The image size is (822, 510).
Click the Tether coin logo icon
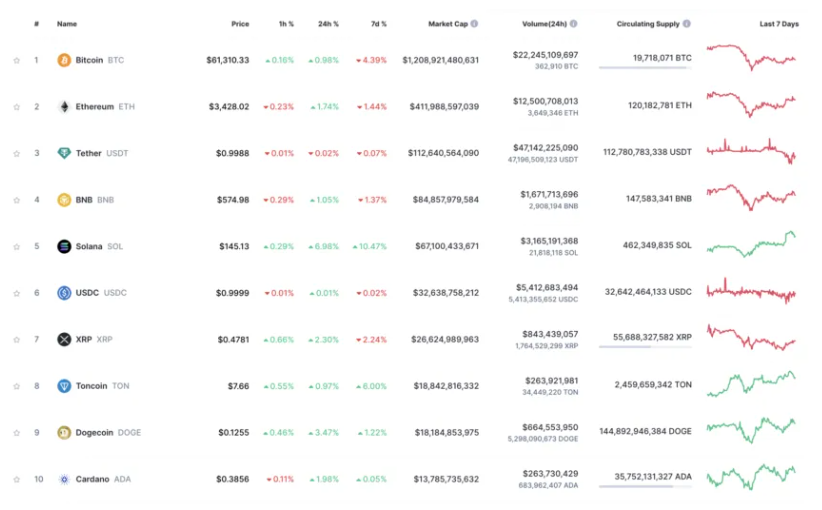64,153
